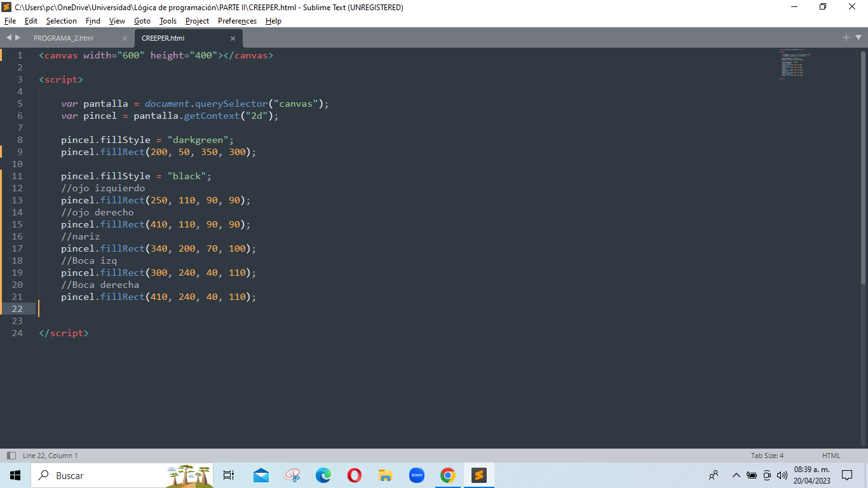Click the //ojo izquierdo comment

pos(103,188)
